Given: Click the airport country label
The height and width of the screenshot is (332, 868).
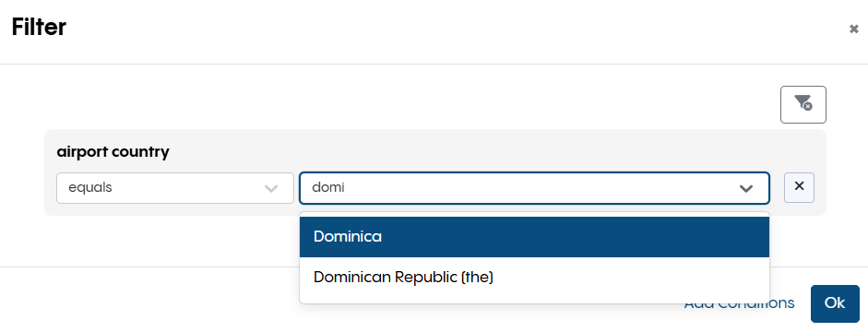Looking at the screenshot, I should point(113,151).
